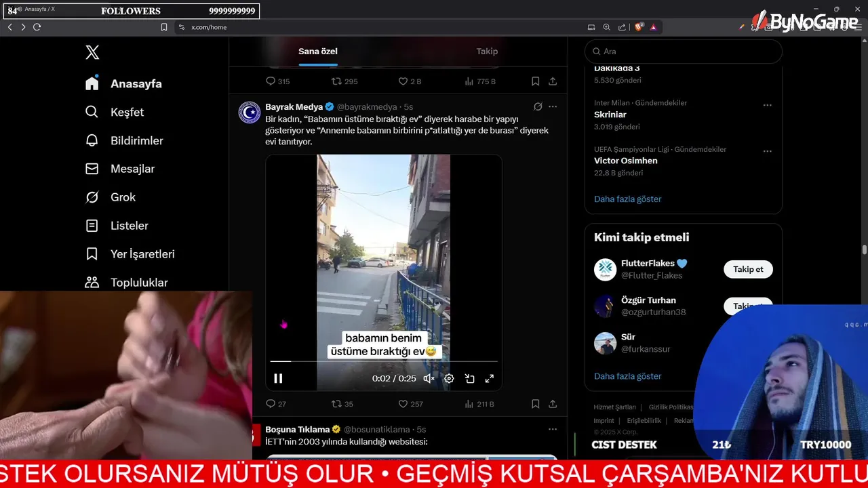Open Grok from sidebar

(111, 197)
